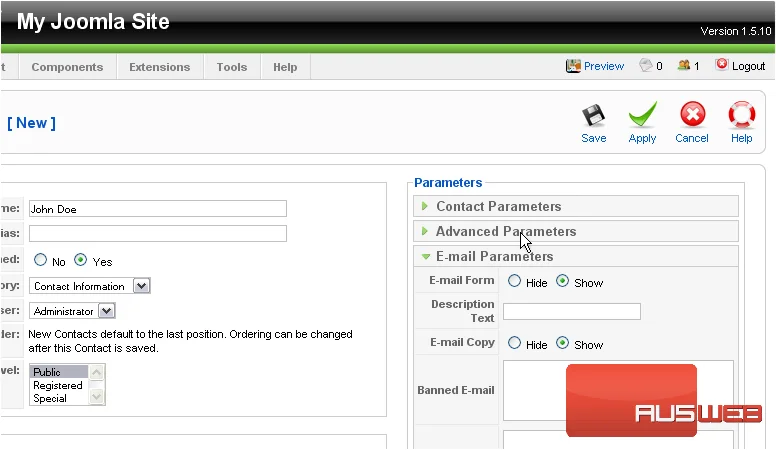Click the My Joomla Site title
This screenshot has width=776, height=450.
[x=93, y=21]
